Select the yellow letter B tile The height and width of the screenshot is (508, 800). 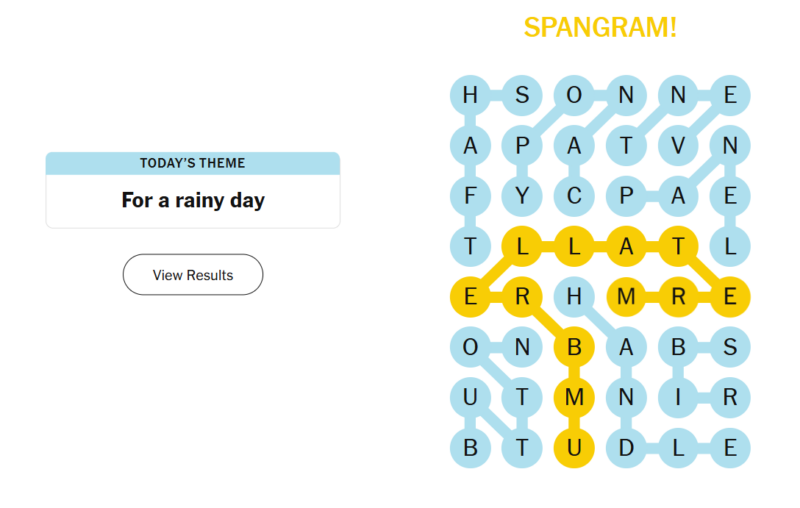[574, 348]
